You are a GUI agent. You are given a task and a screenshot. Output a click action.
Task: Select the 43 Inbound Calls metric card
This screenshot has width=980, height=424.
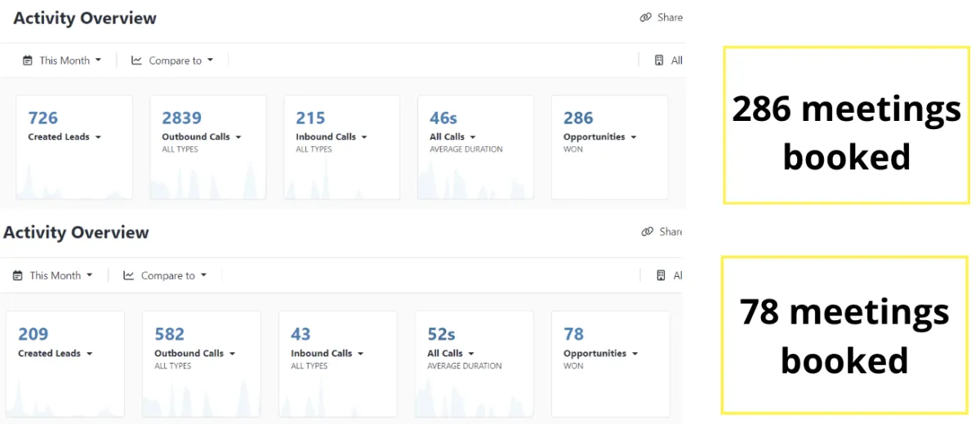point(337,364)
